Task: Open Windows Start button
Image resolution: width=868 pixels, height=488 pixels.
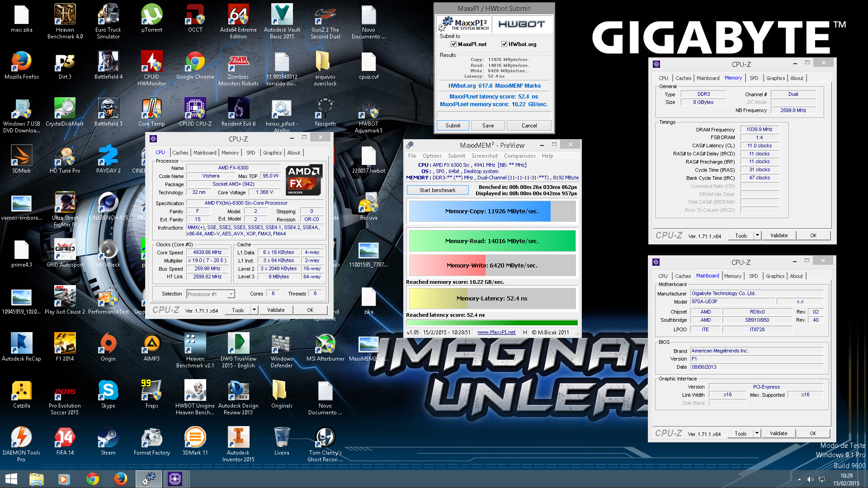Action: point(11,479)
